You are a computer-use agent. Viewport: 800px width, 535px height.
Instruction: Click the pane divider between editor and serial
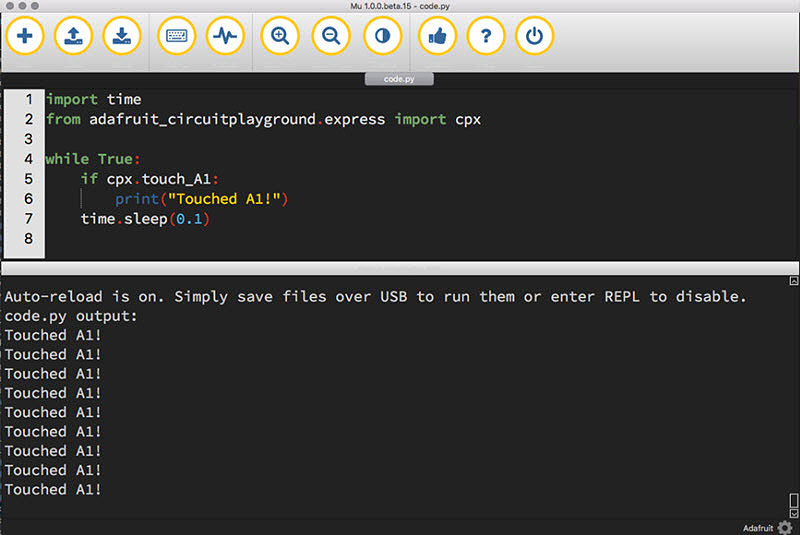pyautogui.click(x=400, y=267)
